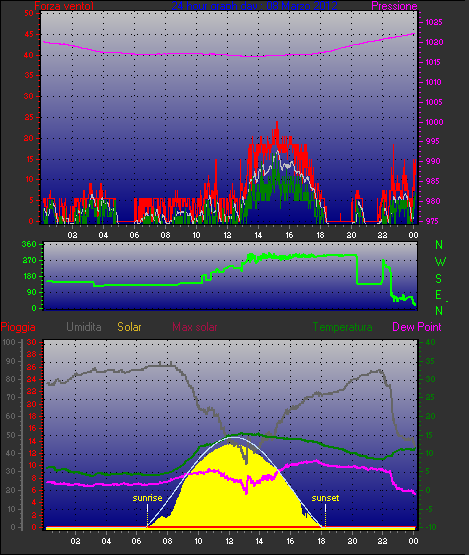The image size is (469, 555).
Task: Click the Pioggia legend label
Action: (x=18, y=327)
